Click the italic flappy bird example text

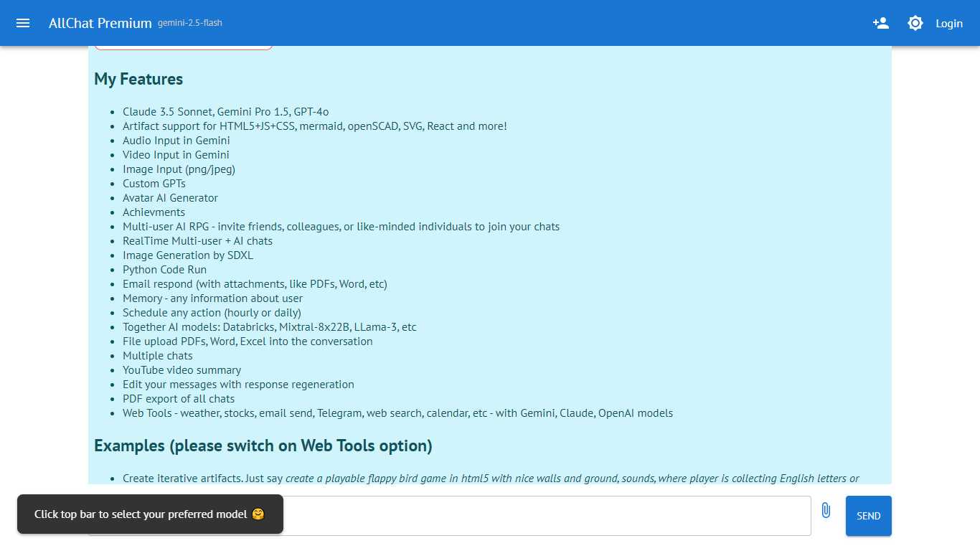point(573,478)
